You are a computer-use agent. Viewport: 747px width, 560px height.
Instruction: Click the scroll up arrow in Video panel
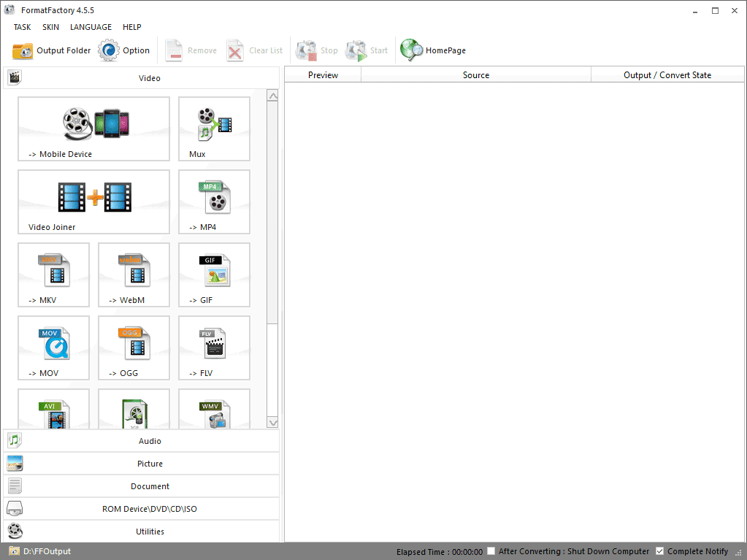(272, 96)
